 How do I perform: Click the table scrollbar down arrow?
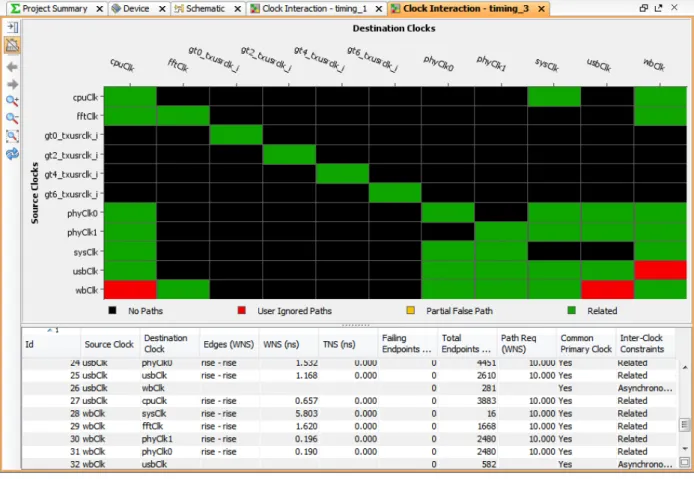coord(685,449)
